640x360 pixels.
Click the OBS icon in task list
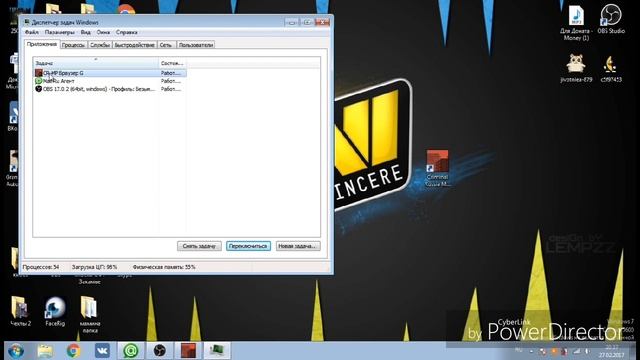pos(38,89)
